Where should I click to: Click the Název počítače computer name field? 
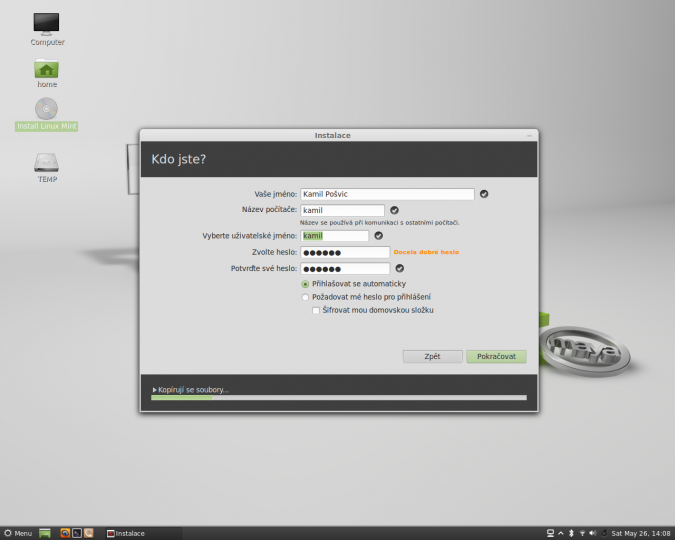tap(342, 210)
